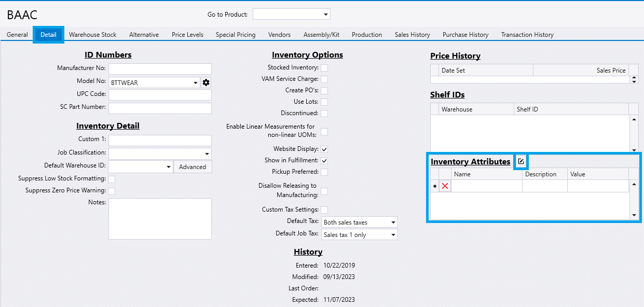Open the Price Levels tab
The width and height of the screenshot is (644, 307).
pyautogui.click(x=187, y=35)
